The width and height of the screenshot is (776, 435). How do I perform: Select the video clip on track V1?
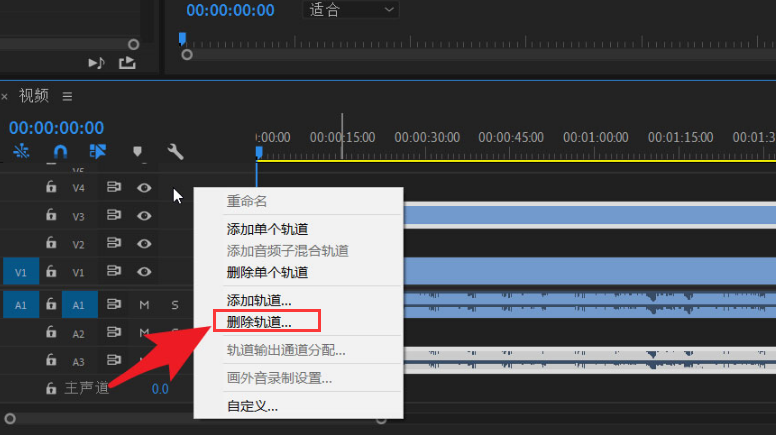[x=590, y=271]
